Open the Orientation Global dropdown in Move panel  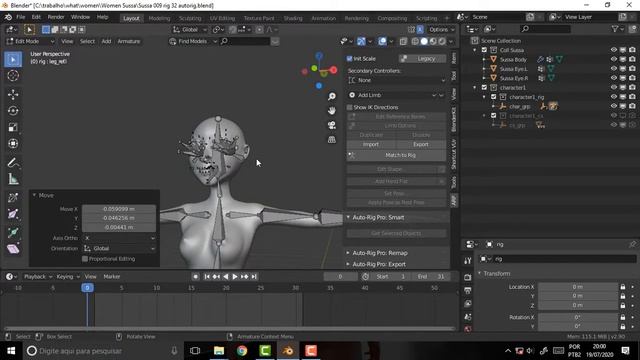click(119, 248)
